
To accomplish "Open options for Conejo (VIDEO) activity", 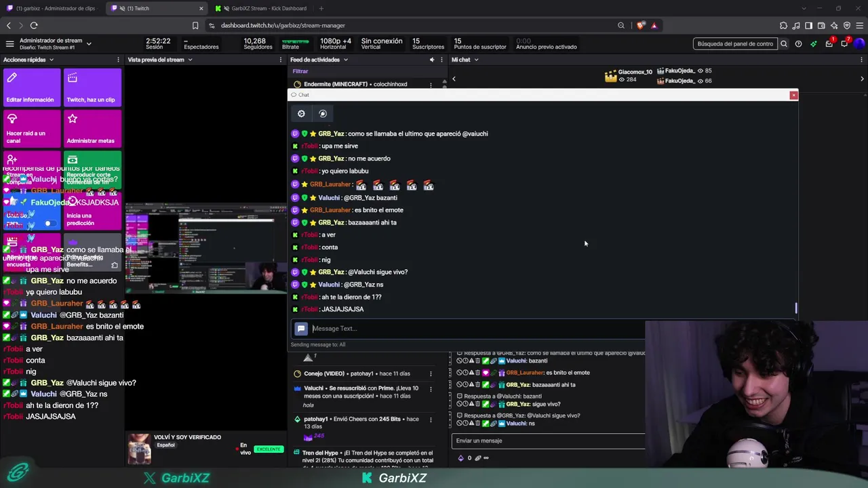I will (431, 373).
